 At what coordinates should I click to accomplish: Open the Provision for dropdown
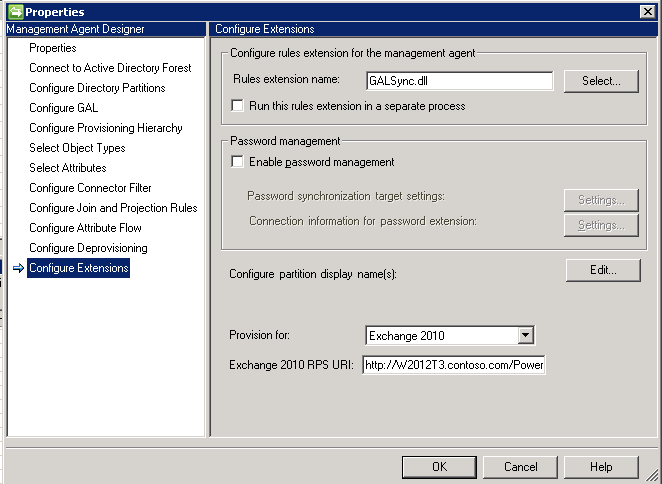(x=526, y=335)
